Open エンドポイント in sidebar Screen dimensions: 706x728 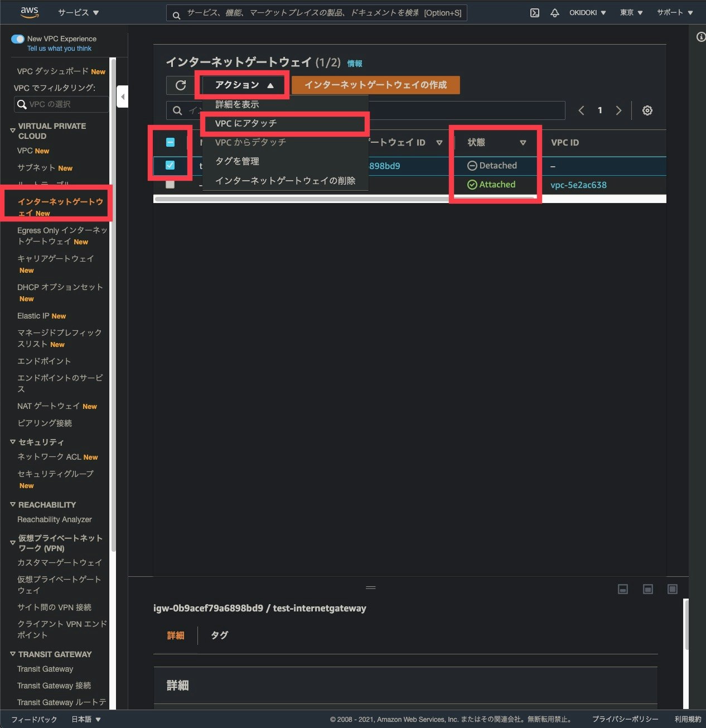point(44,361)
